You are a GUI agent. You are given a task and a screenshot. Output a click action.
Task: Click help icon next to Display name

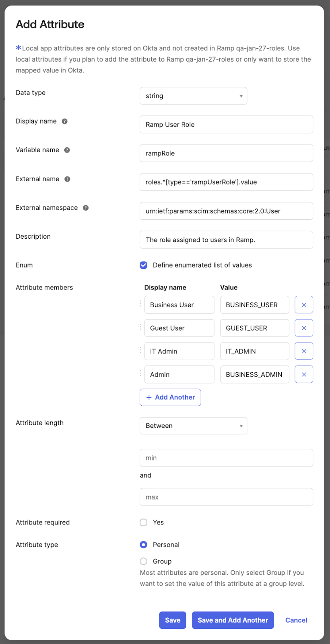[64, 121]
